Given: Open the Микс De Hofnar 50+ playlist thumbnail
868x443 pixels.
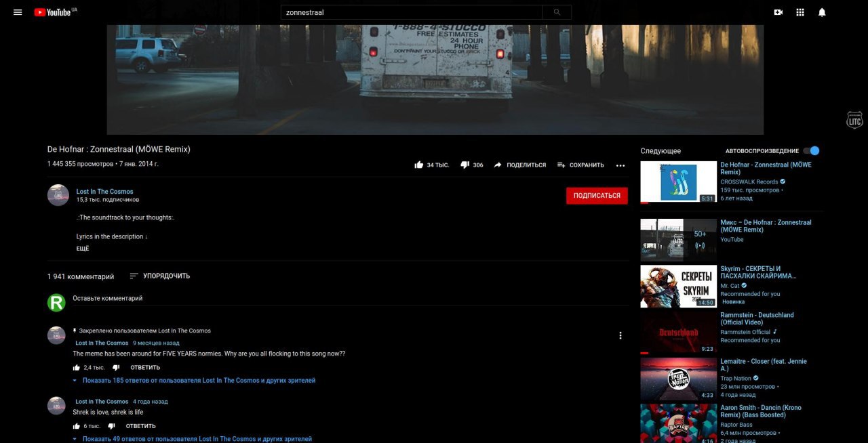Looking at the screenshot, I should pyautogui.click(x=679, y=240).
